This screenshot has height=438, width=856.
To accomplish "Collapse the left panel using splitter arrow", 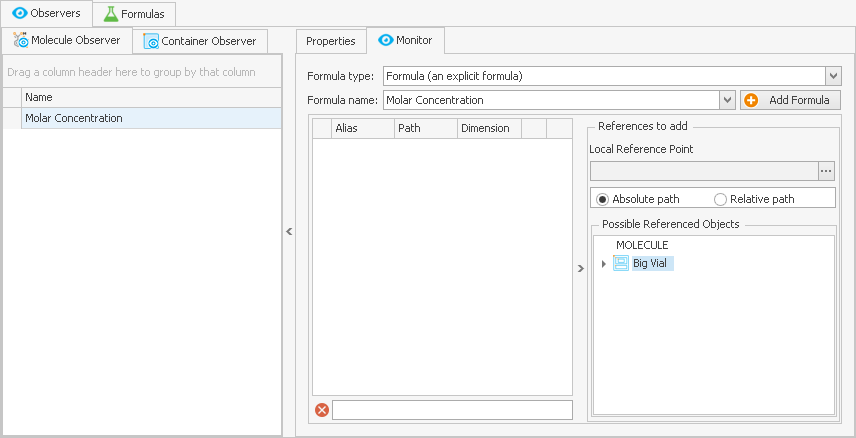I will [x=289, y=231].
